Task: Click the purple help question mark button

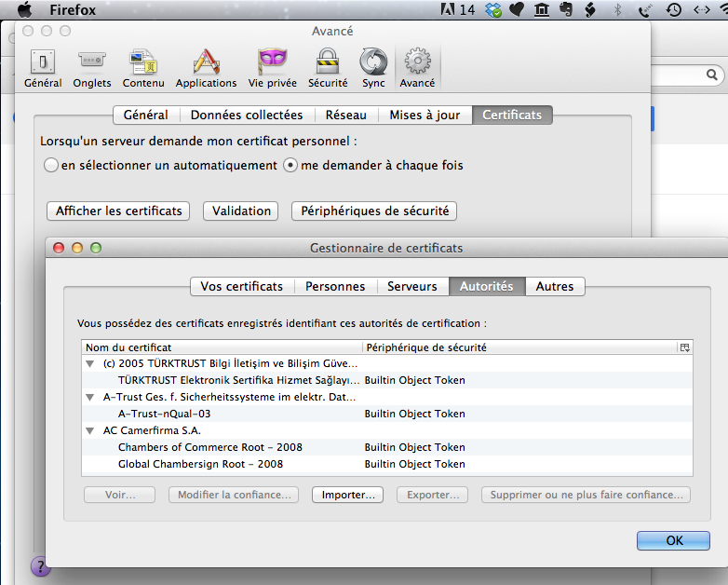Action: coord(40,566)
